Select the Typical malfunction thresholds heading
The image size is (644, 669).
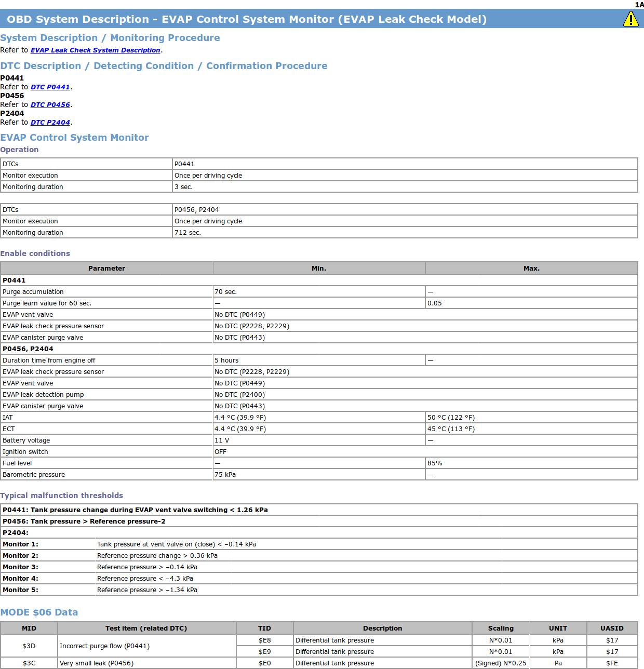tap(62, 496)
